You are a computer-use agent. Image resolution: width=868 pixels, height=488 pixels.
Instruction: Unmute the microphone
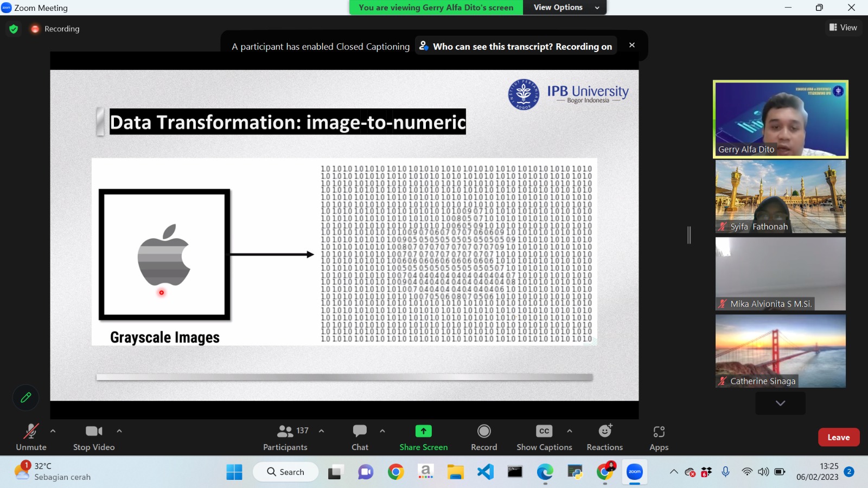click(31, 438)
